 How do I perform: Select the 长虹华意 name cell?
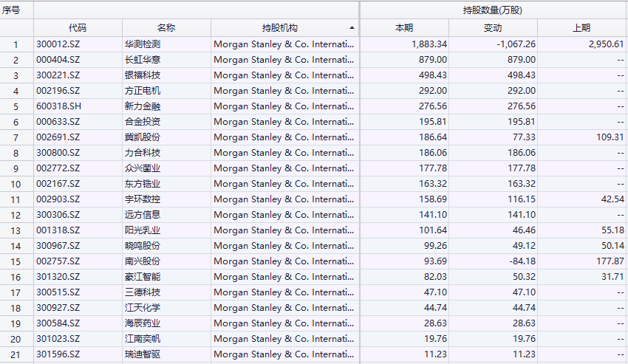coord(143,60)
